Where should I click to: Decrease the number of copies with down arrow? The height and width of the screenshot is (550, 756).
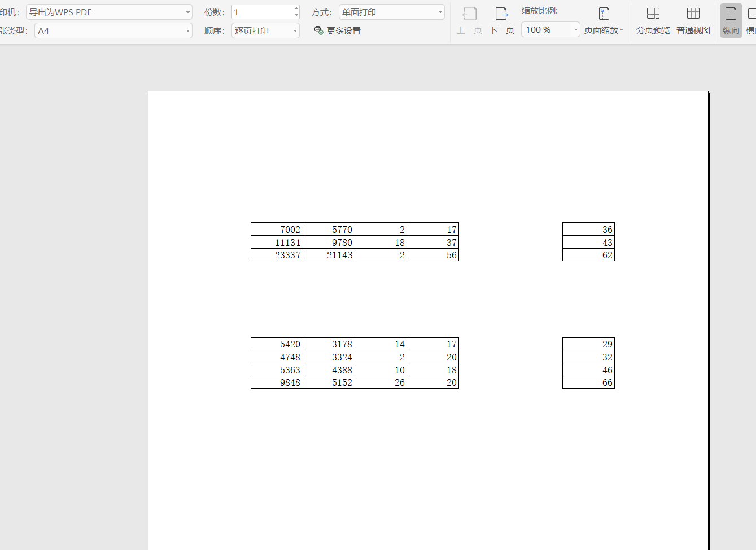[x=296, y=15]
